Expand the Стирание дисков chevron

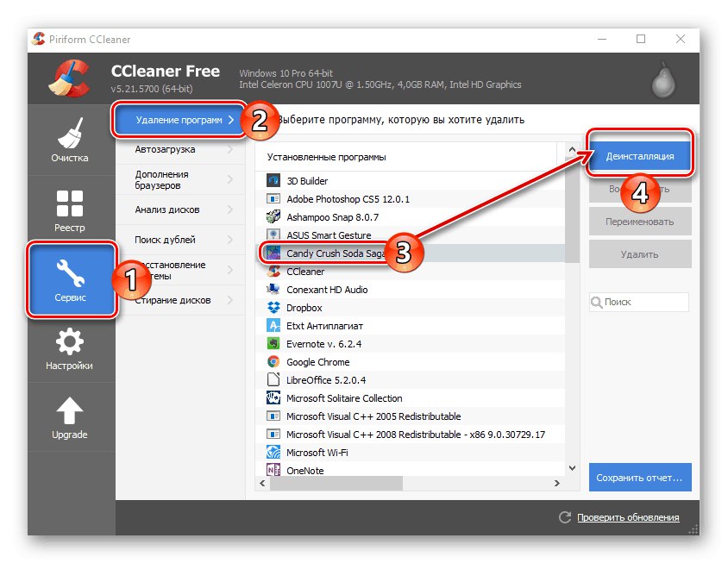tap(230, 300)
